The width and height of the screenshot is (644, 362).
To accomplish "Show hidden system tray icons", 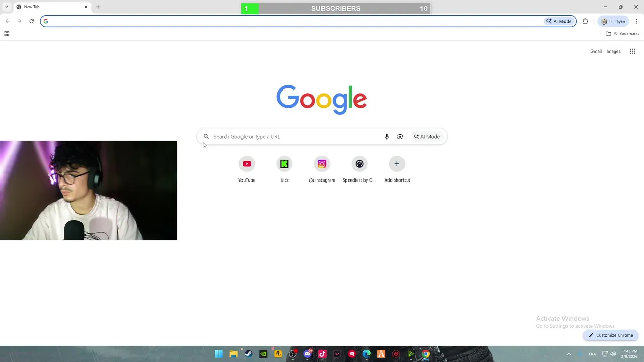I will 569,354.
